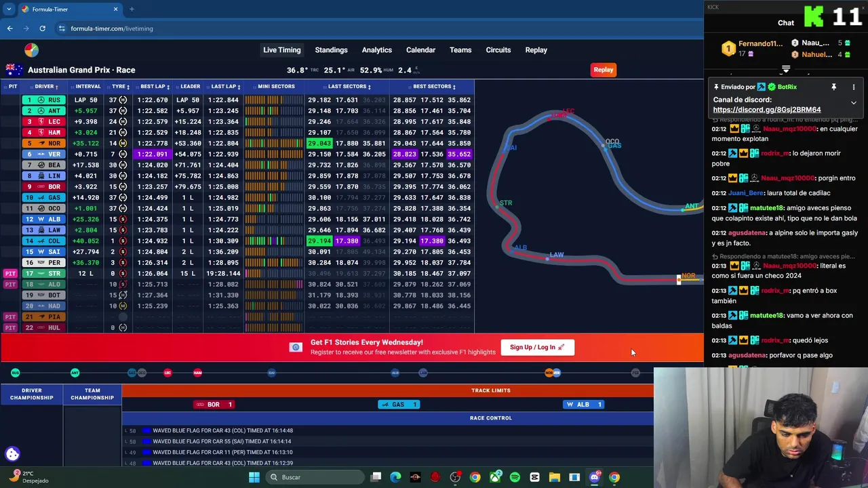Screen dimensions: 868x488
Task: Sort table by BEST LAP column
Action: point(154,87)
